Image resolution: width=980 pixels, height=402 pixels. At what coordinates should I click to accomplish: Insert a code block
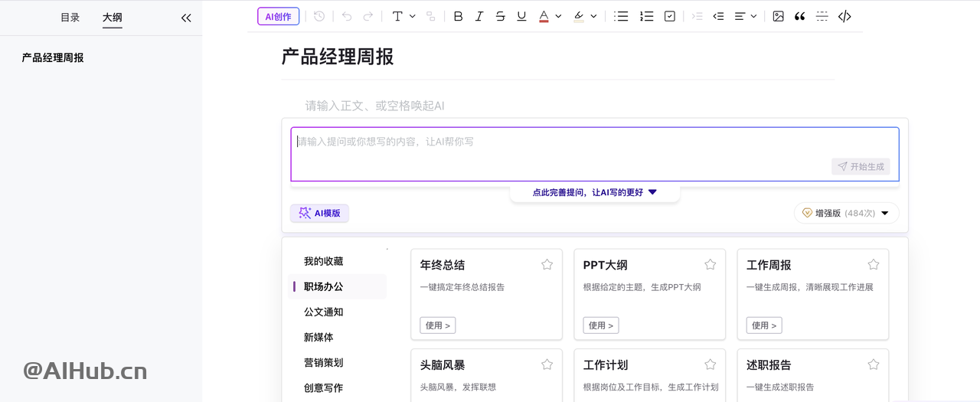(844, 16)
